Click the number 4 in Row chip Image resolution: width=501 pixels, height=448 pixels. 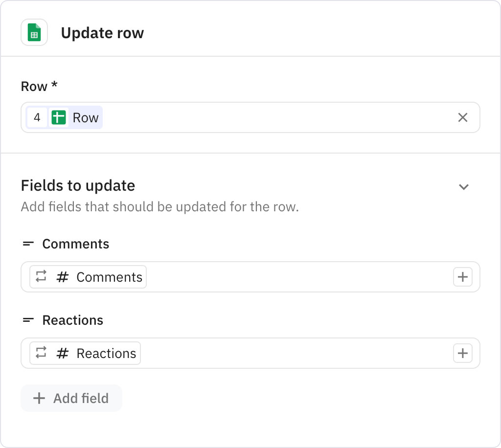37,117
